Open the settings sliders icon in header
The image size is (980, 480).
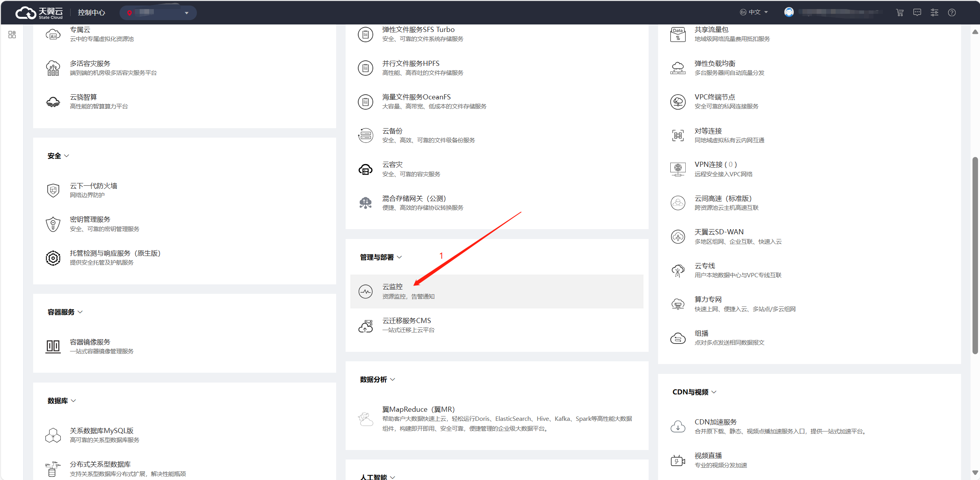coord(935,13)
